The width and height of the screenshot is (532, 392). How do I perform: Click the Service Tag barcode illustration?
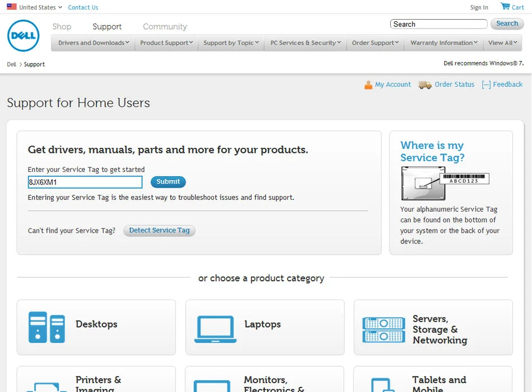(445, 183)
